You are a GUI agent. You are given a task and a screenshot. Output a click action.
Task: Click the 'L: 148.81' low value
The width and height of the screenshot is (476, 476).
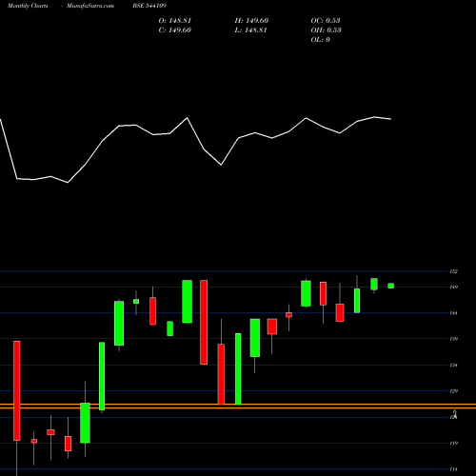click(250, 30)
